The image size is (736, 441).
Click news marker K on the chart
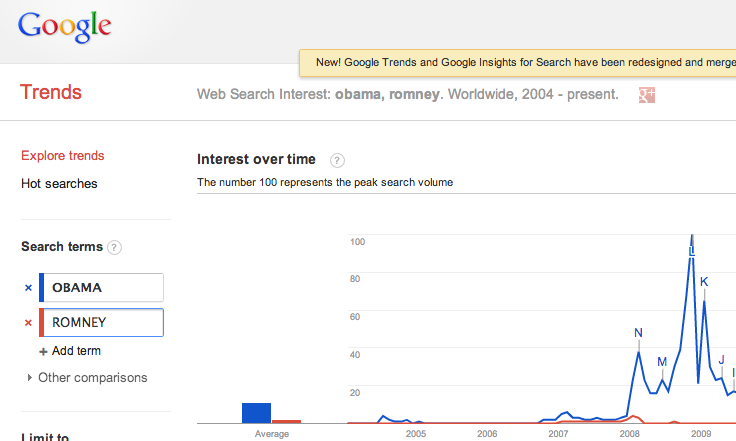(704, 282)
